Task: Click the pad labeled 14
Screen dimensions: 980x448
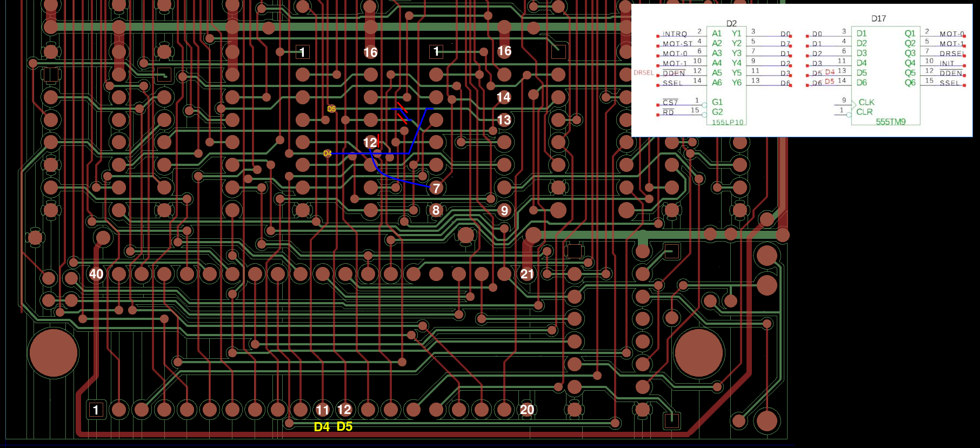Action: 504,97
